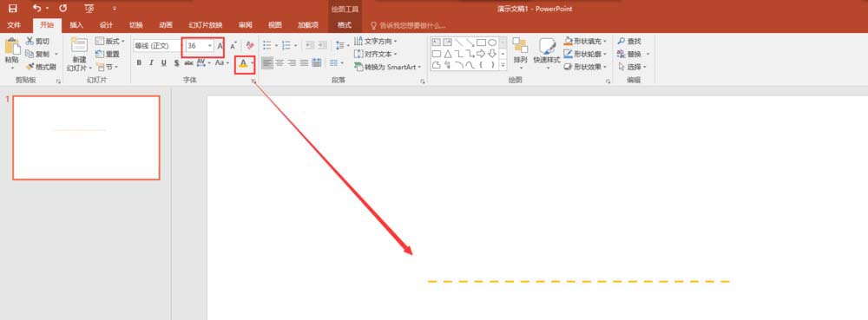This screenshot has height=320, width=868.
Task: Choose the triangle shape in gallery
Action: [x=447, y=54]
